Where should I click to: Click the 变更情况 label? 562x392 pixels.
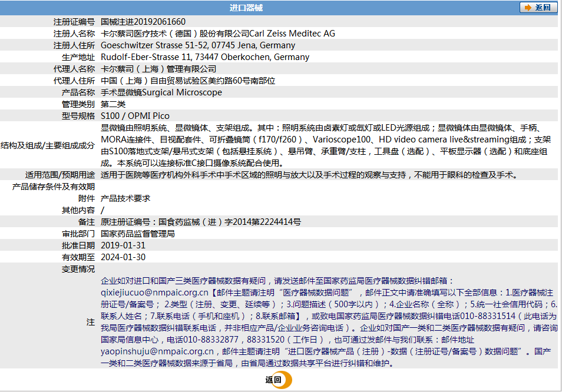coord(78,269)
